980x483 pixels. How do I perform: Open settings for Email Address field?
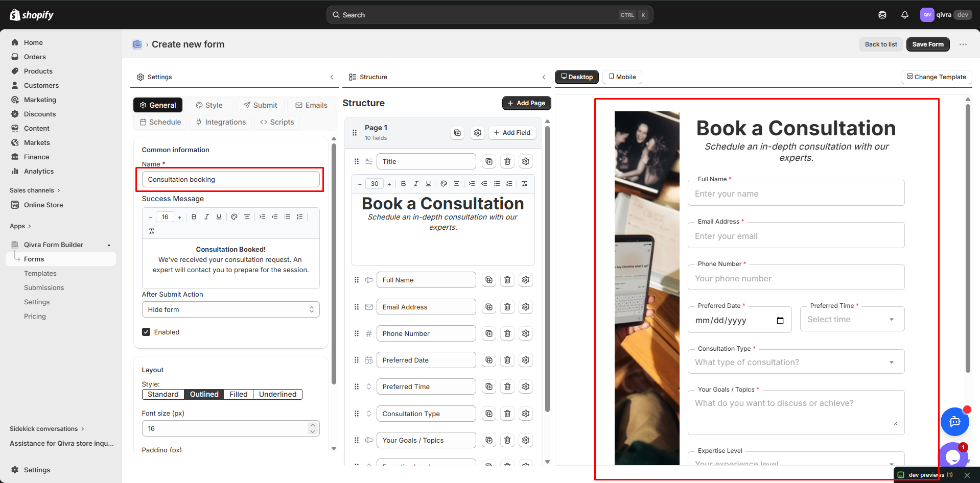pyautogui.click(x=526, y=307)
